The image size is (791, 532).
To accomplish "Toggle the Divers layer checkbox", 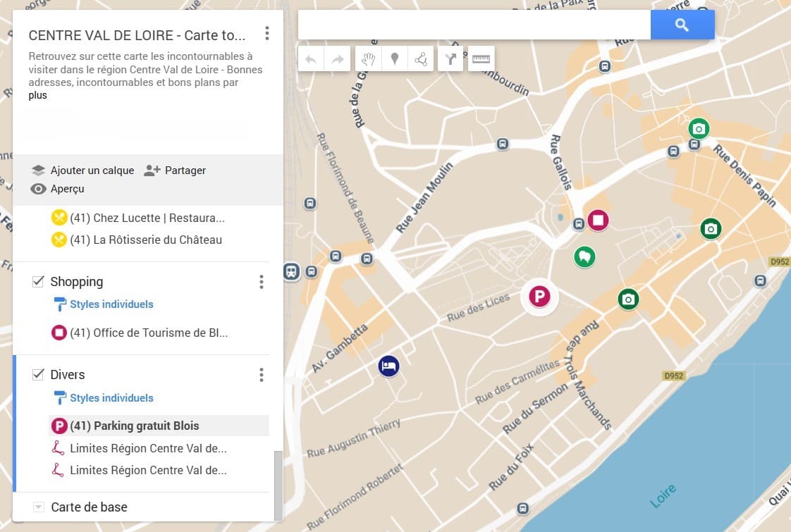I will (38, 374).
